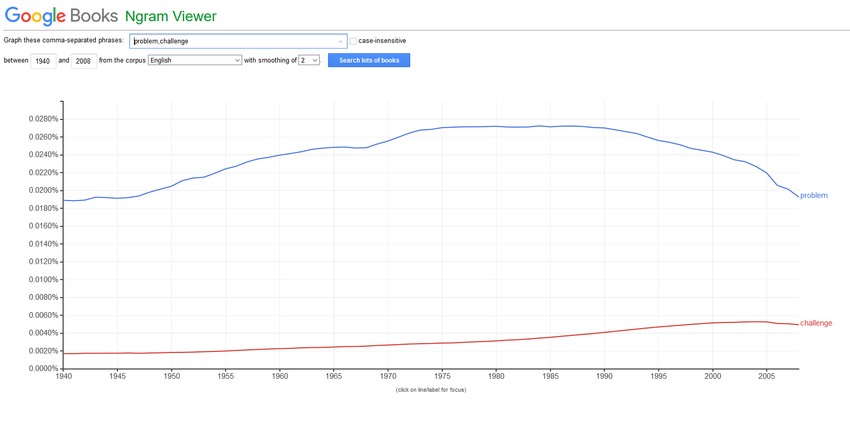Click the start year 1940 field
This screenshot has height=431, width=850.
point(42,60)
